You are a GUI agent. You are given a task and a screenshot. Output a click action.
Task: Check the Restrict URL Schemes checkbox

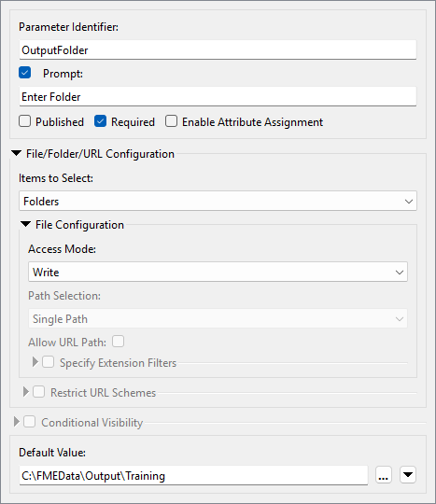39,392
